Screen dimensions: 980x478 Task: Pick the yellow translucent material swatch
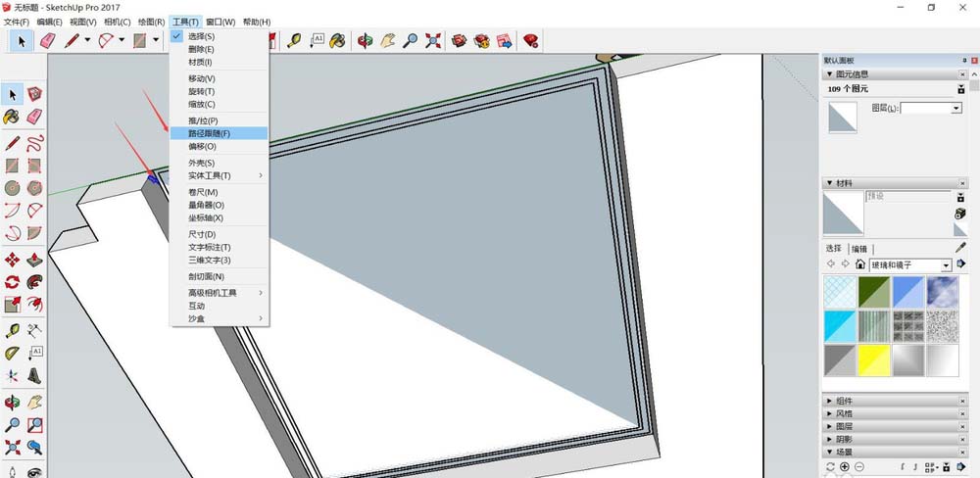click(875, 360)
